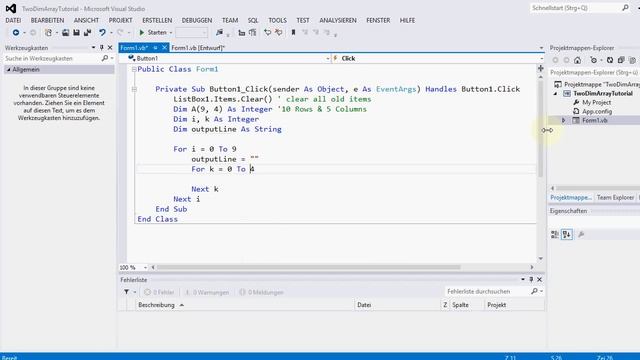The width and height of the screenshot is (640, 360).
Task: Open the 100 % zoom dropdown
Action: click(x=145, y=267)
